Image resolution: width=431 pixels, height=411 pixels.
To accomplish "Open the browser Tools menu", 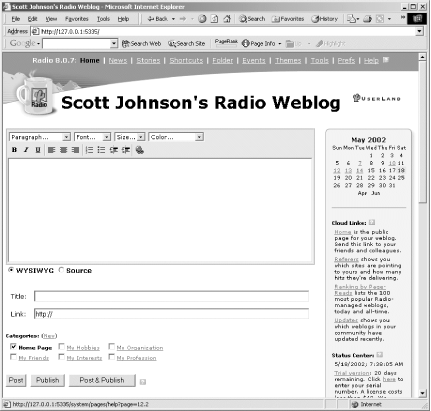I will (x=103, y=19).
